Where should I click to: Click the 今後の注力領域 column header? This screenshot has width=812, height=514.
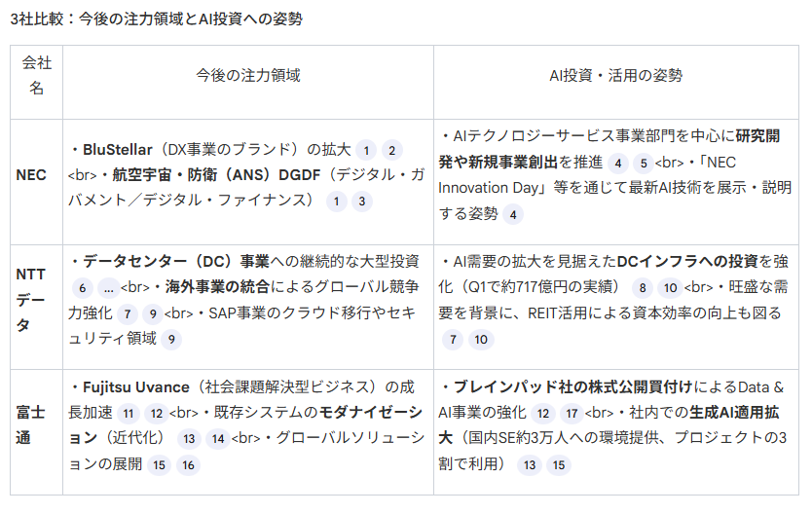[248, 76]
